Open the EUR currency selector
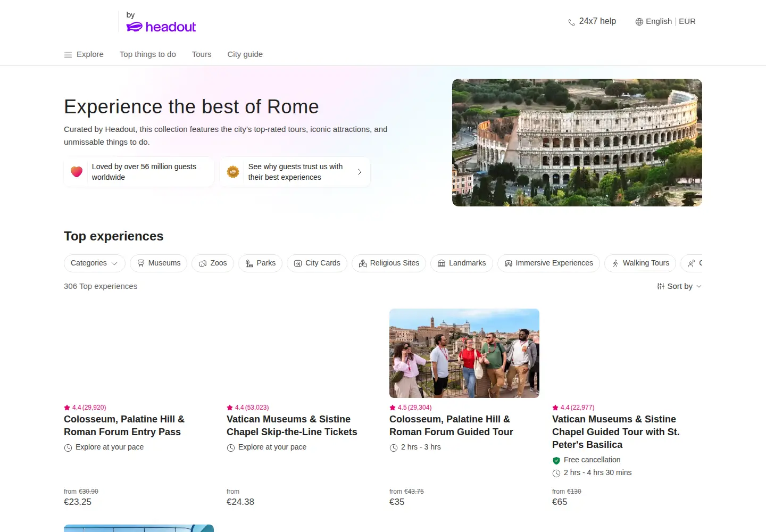Image resolution: width=766 pixels, height=532 pixels. [x=687, y=21]
